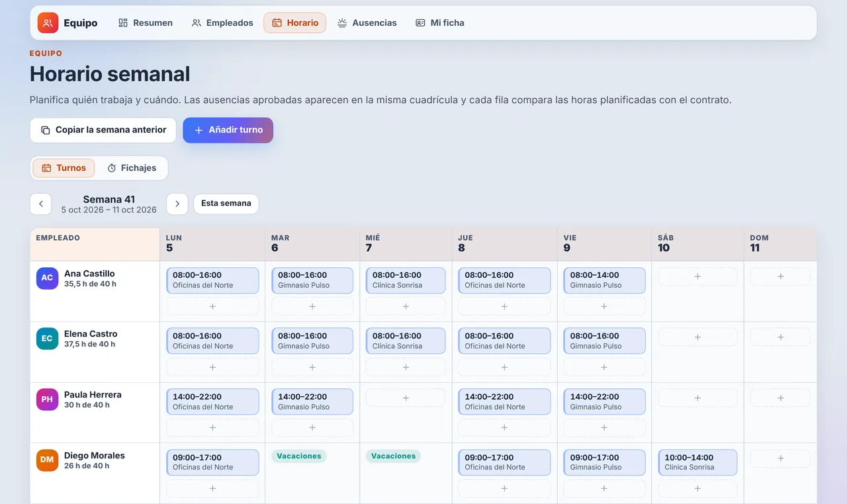Add second shift for Paula Herrera on Thursday

pyautogui.click(x=504, y=428)
